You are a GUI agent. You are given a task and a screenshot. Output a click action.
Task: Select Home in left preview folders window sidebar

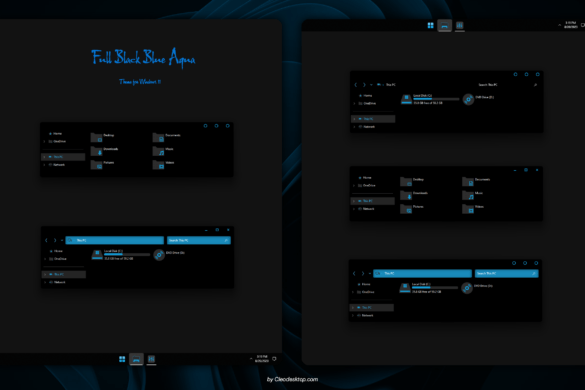coord(56,134)
